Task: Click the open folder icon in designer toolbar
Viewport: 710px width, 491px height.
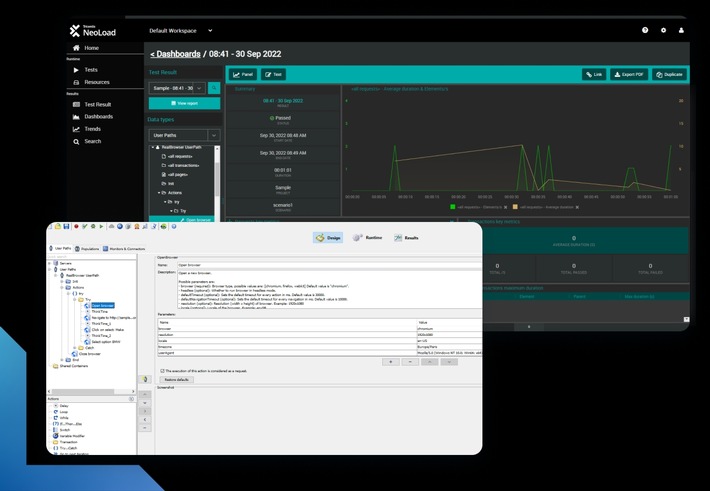Action: (x=58, y=226)
